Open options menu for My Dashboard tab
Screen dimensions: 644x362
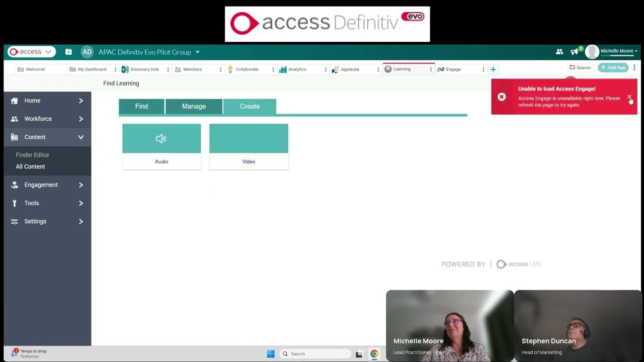[x=115, y=69]
